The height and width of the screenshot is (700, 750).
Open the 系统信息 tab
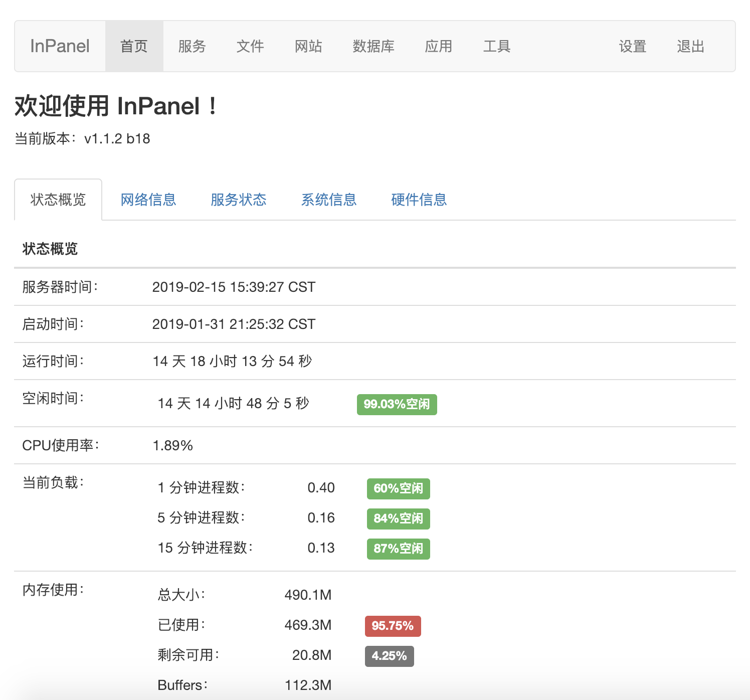coord(329,200)
